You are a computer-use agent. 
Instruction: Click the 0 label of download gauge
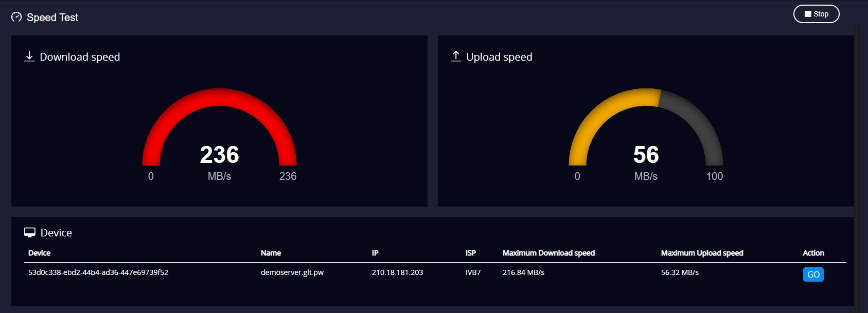click(151, 176)
